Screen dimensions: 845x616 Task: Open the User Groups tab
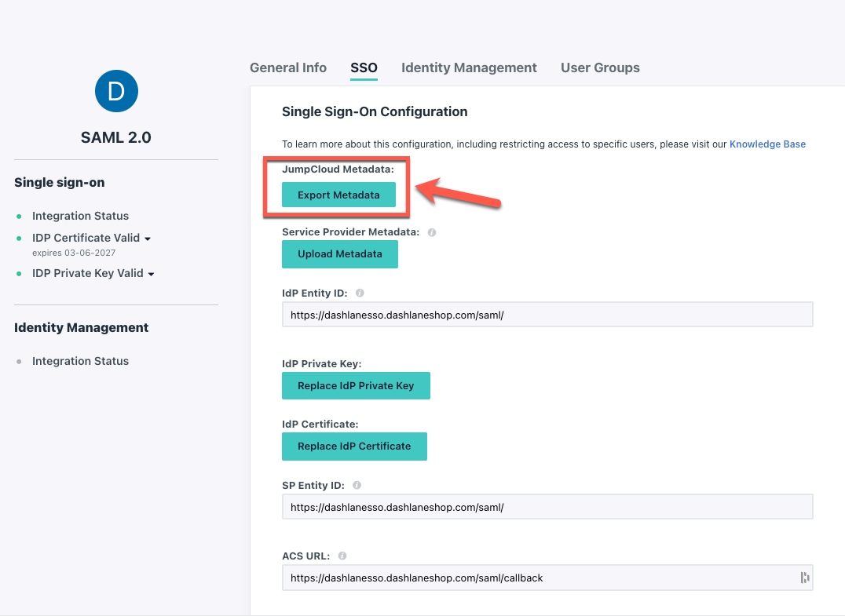pyautogui.click(x=600, y=67)
